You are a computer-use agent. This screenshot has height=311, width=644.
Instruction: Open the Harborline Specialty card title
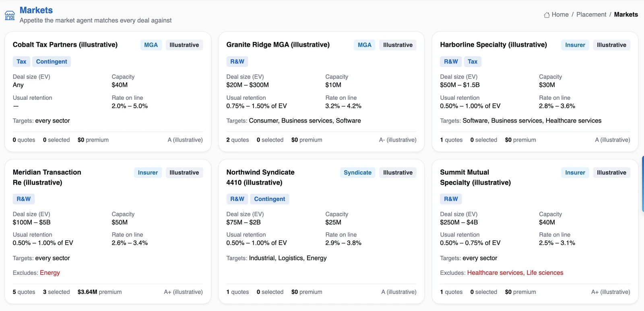(493, 45)
